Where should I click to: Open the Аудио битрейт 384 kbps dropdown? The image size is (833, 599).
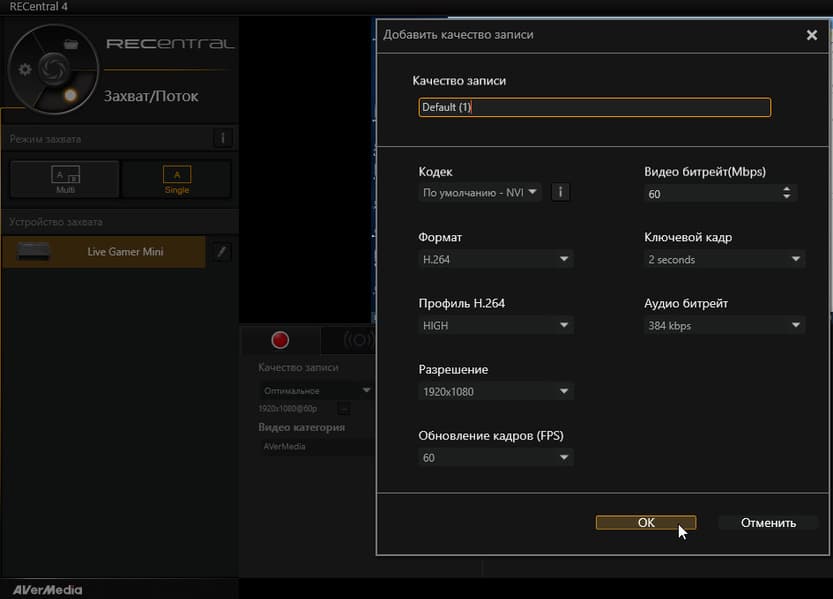click(x=725, y=326)
